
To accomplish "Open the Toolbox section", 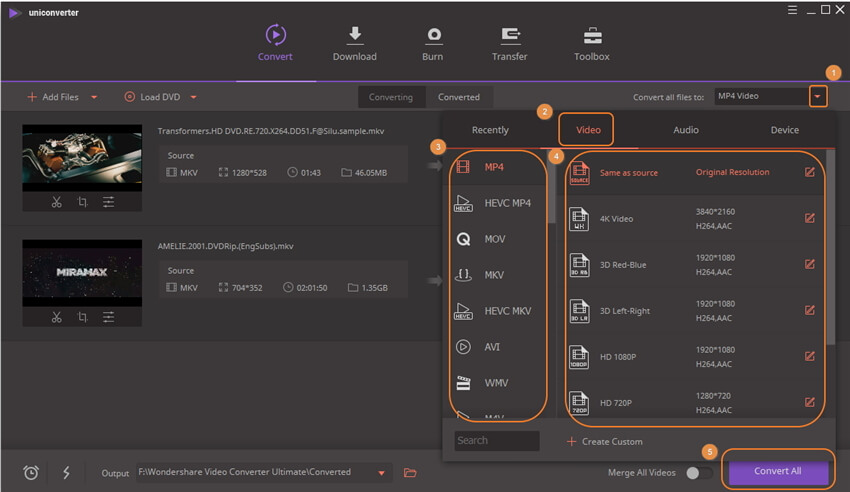I will 591,44.
